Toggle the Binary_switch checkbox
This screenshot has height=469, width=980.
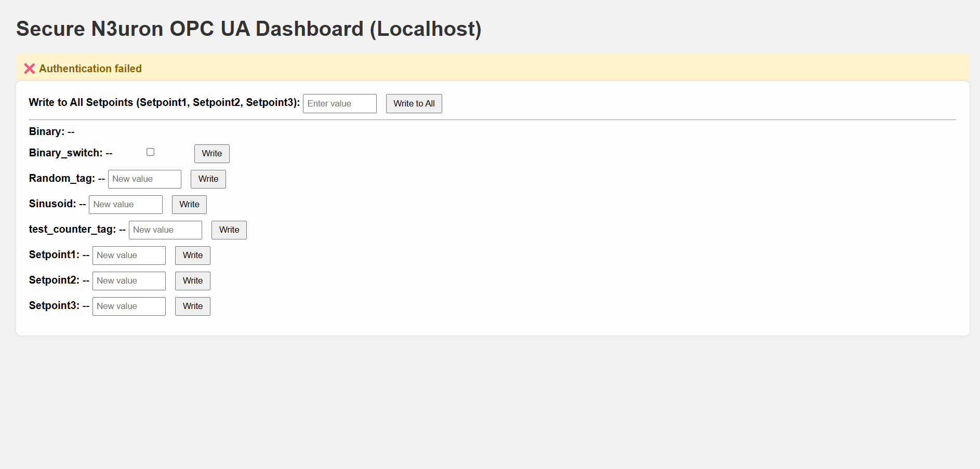150,152
